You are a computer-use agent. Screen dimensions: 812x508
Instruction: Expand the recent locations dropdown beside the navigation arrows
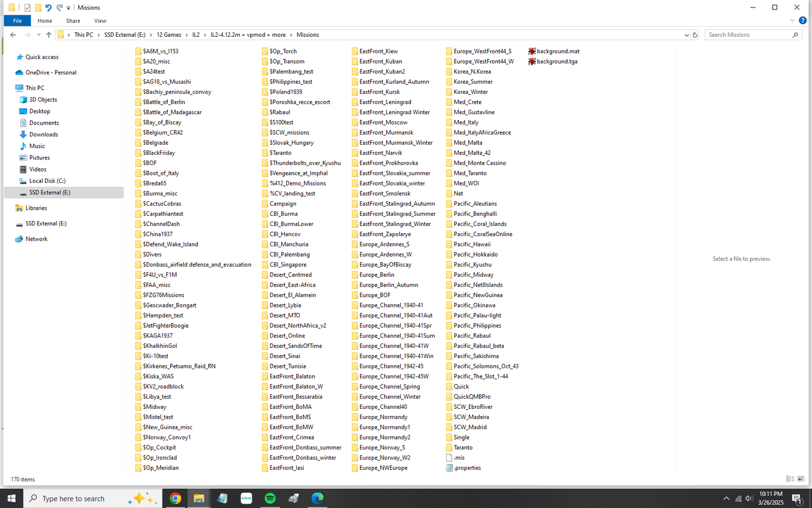pyautogui.click(x=39, y=34)
